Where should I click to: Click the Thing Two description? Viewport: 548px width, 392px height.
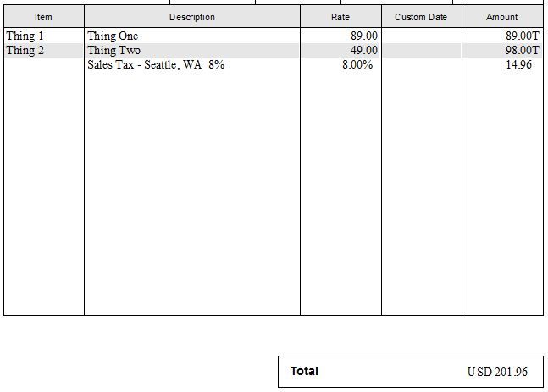tap(113, 51)
